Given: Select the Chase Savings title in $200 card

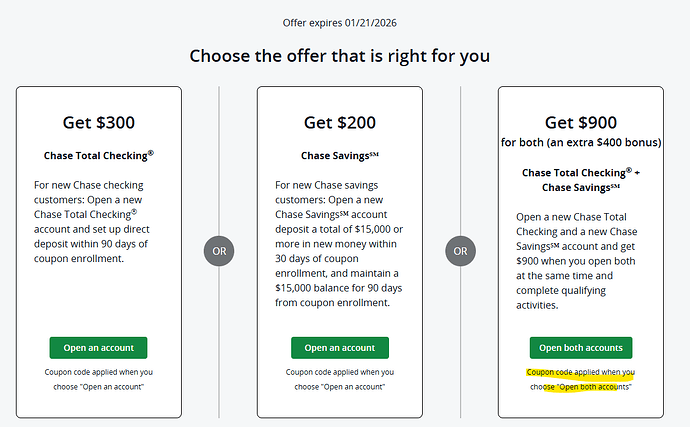Looking at the screenshot, I should point(340,156).
